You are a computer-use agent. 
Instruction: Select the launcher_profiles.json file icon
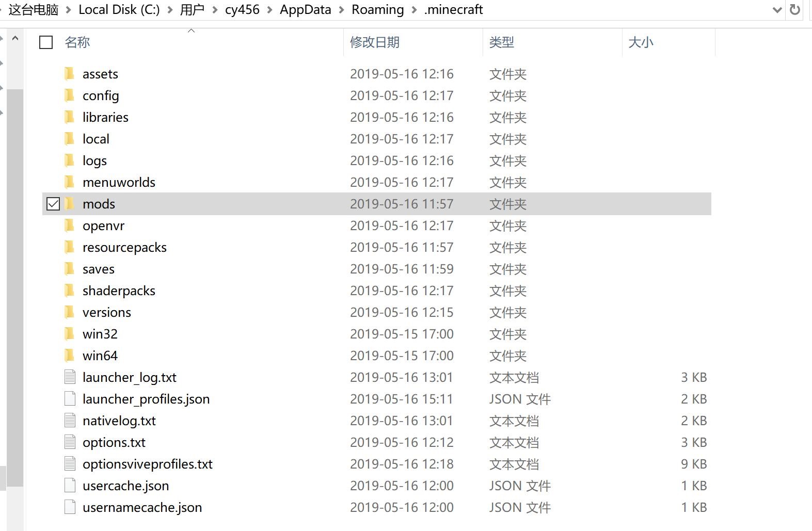click(x=70, y=399)
